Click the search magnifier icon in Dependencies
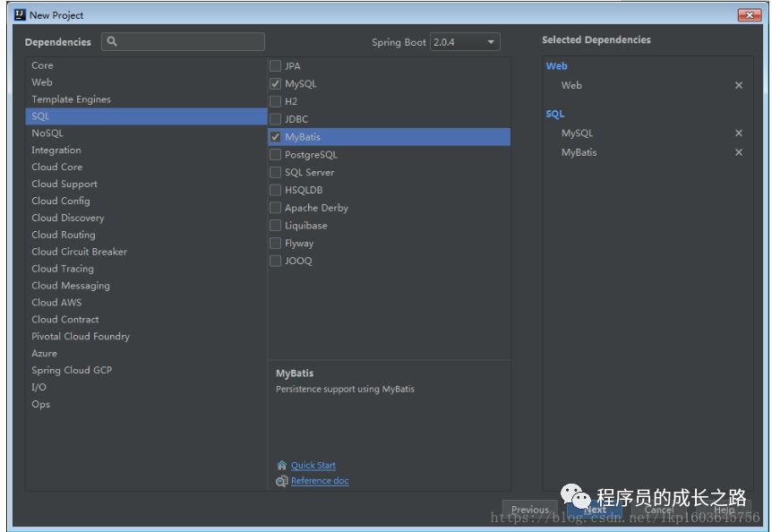Screen dimensions: 772x532 112,41
